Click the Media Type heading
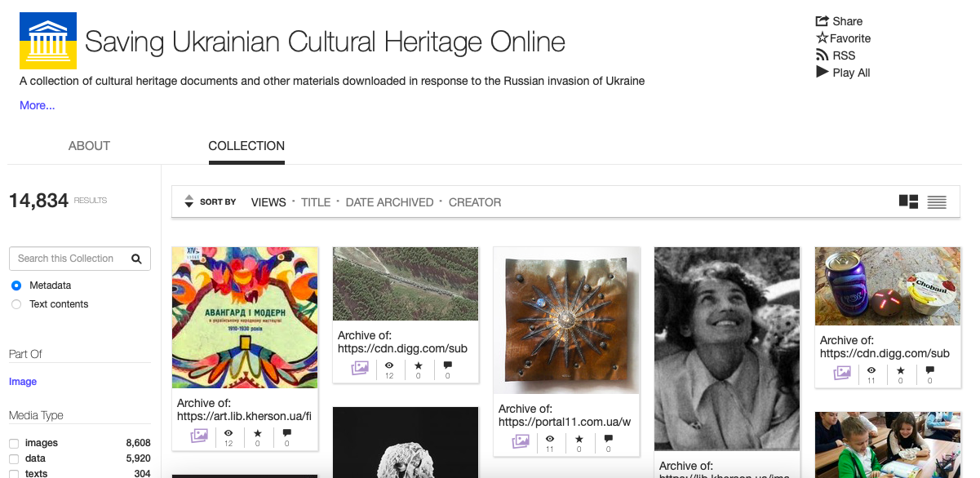 36,415
